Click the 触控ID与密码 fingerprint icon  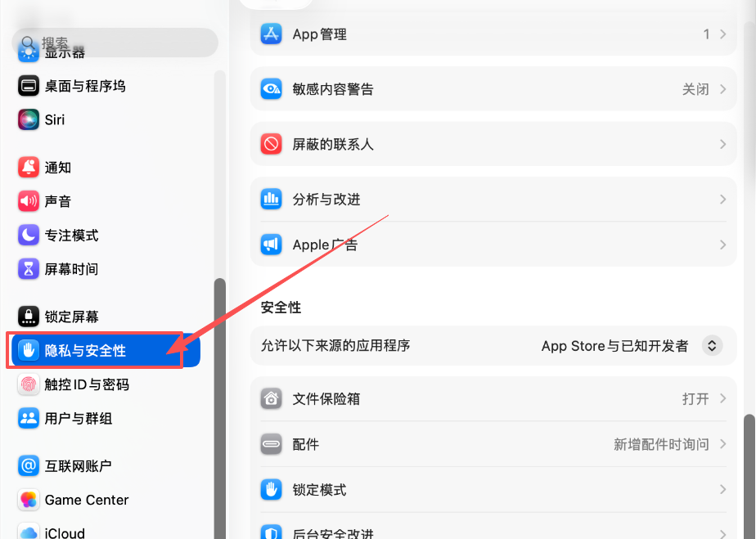pos(29,384)
